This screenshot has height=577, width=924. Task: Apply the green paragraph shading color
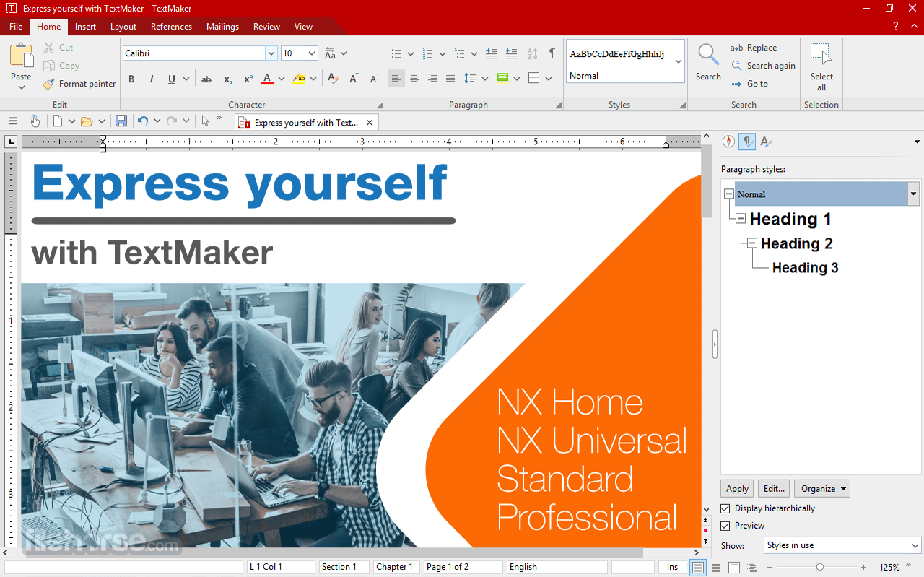click(503, 78)
